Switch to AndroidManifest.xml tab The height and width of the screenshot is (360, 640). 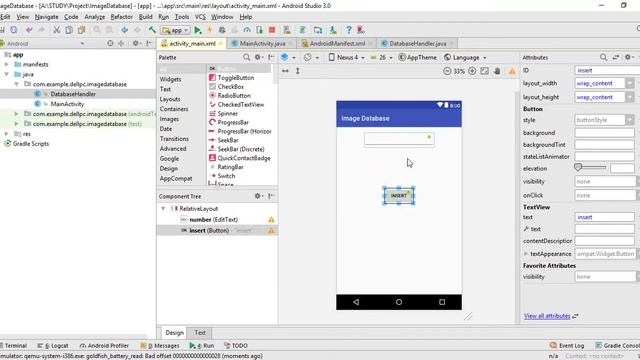(x=337, y=43)
